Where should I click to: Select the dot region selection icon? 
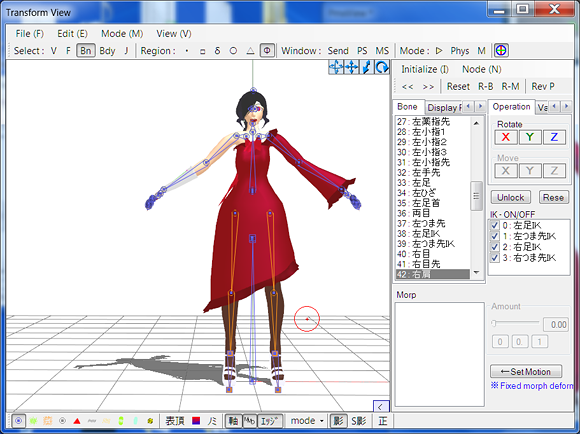(x=187, y=51)
